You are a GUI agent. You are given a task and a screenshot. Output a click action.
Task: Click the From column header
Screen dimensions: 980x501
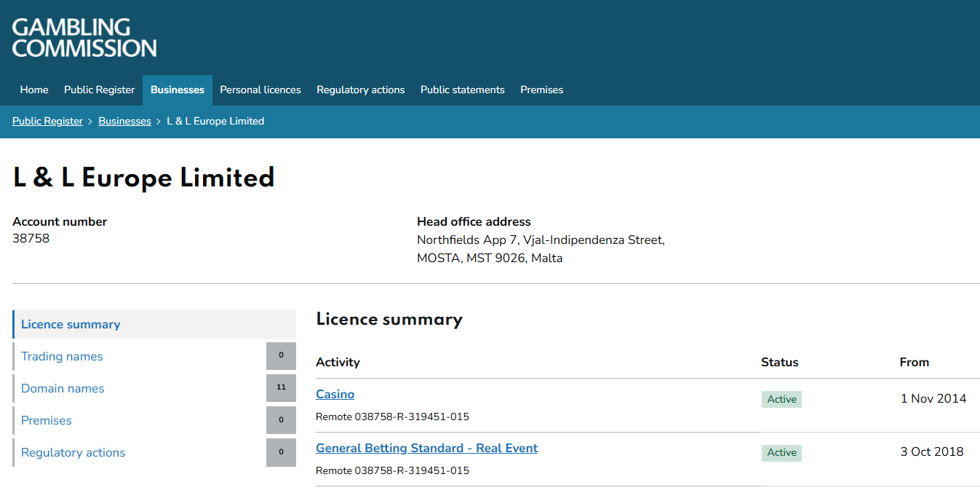click(x=915, y=362)
